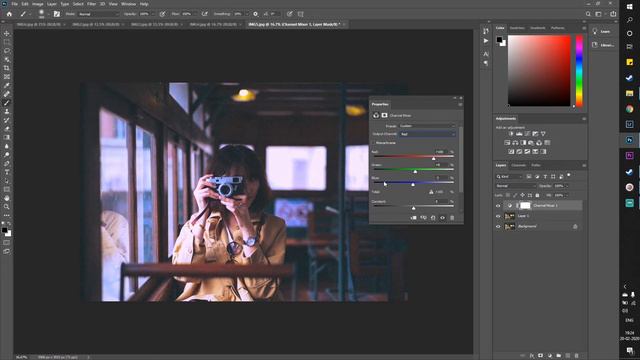Open the File menu
Image resolution: width=640 pixels, height=360 pixels.
14,4
